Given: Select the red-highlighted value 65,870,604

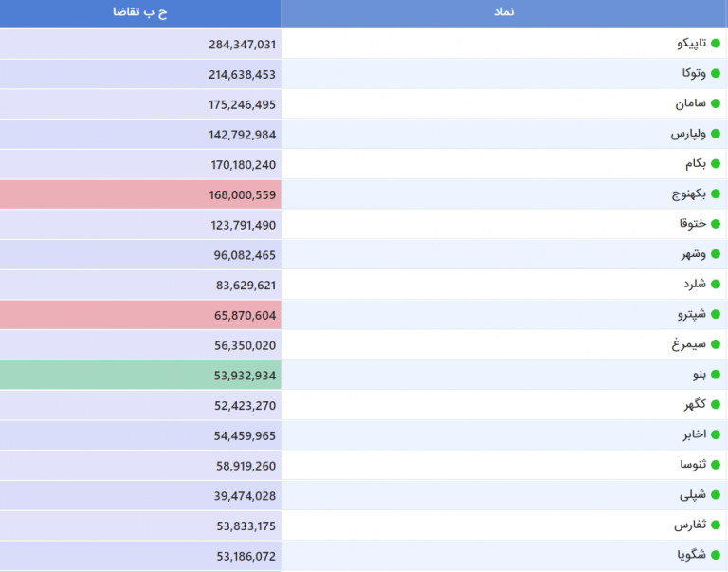Looking at the screenshot, I should tap(245, 315).
